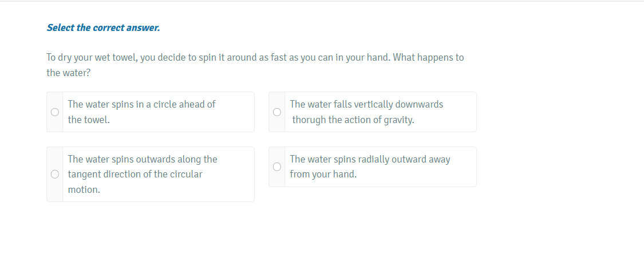Click the word "motion." in third answer
The width and height of the screenshot is (644, 277).
[84, 189]
